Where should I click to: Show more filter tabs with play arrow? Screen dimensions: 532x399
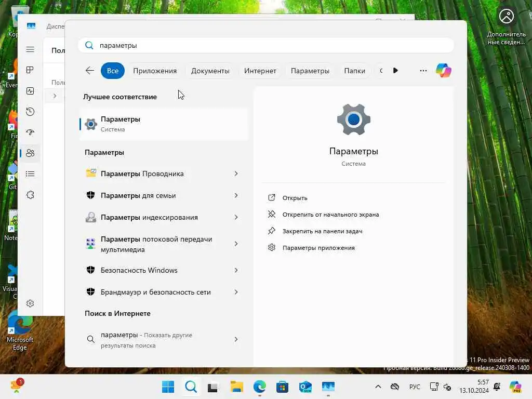pyautogui.click(x=395, y=71)
